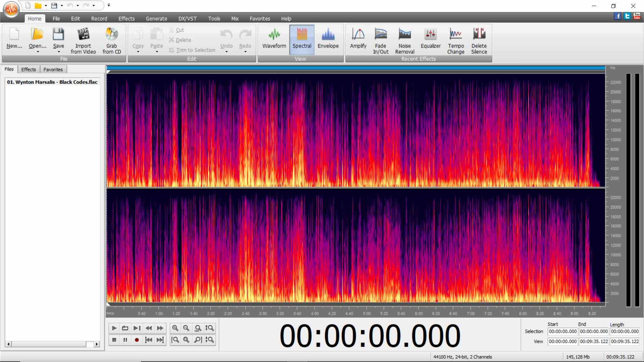Click zoom to selection start icon
Image resolution: width=644 pixels, height=362 pixels.
175,340
